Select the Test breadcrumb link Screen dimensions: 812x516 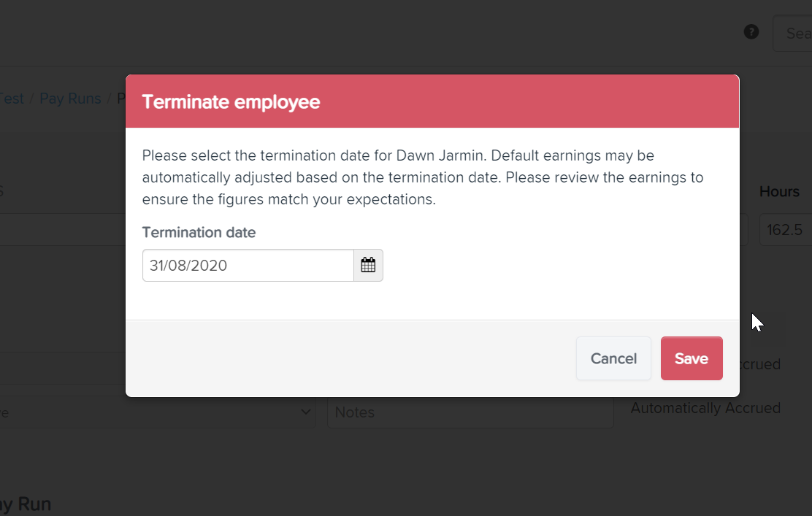(x=10, y=99)
